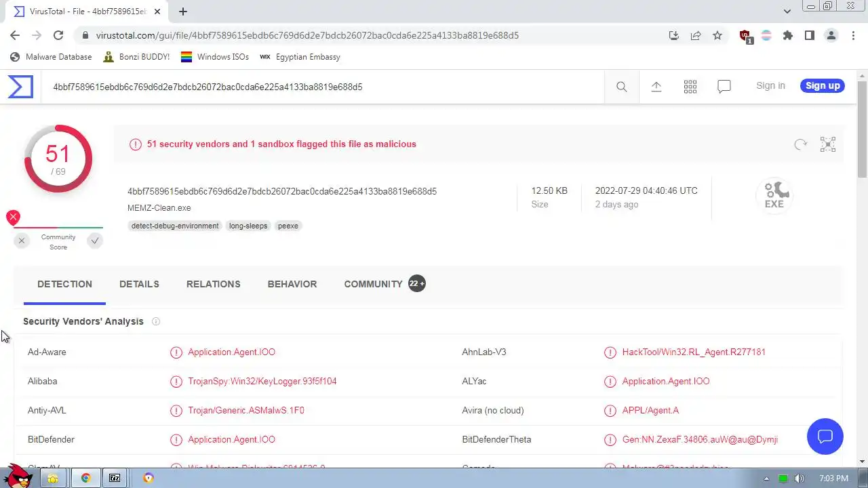
Task: Click the hash search input field
Action: [322, 87]
